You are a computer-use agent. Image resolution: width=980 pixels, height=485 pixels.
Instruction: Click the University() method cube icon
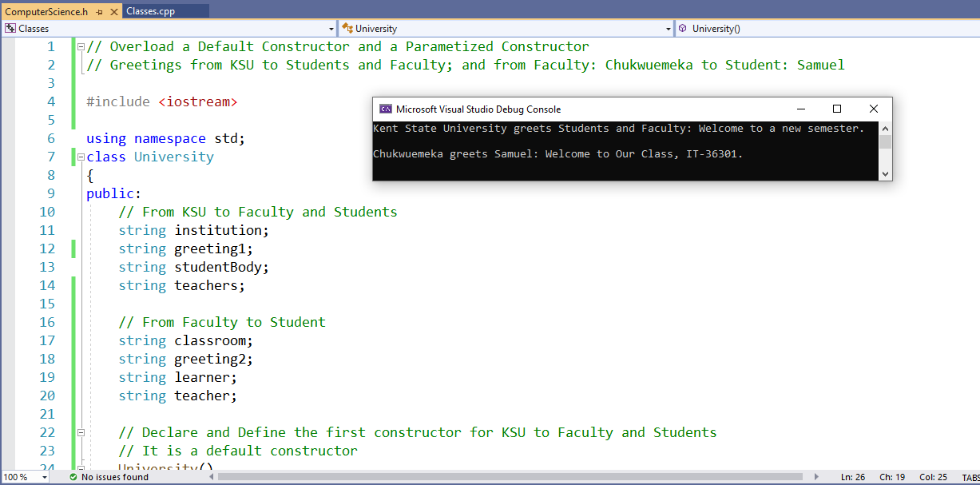point(683,29)
